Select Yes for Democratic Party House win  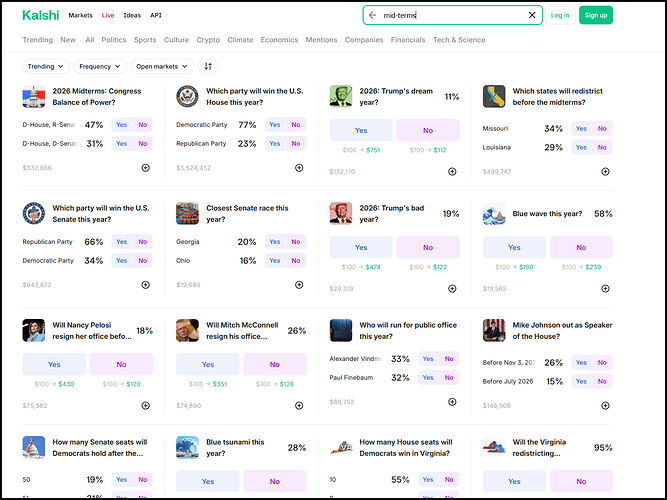[275, 125]
